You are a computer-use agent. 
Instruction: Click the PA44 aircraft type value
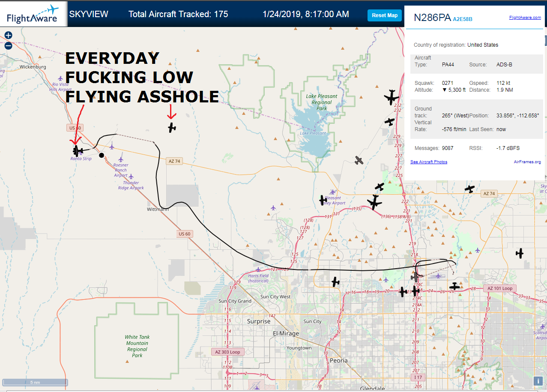(448, 65)
